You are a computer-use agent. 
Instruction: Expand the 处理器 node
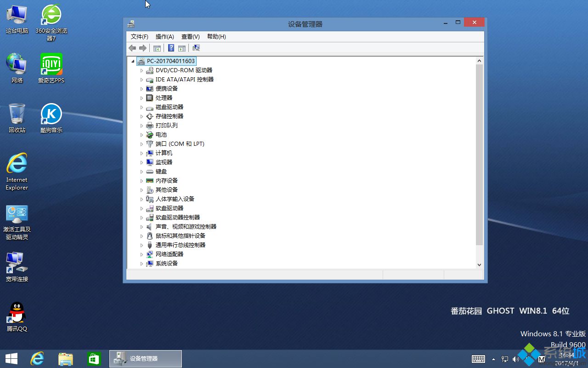[x=142, y=98]
